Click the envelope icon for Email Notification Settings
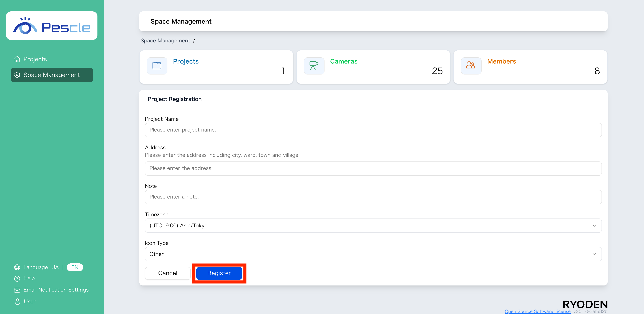The height and width of the screenshot is (314, 644). click(x=17, y=290)
